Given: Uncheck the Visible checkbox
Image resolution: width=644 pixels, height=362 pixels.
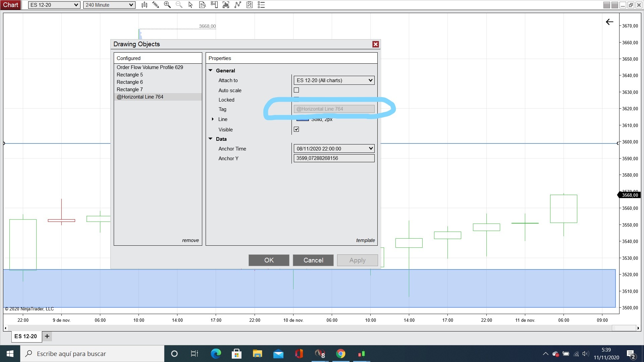Looking at the screenshot, I should 296,129.
